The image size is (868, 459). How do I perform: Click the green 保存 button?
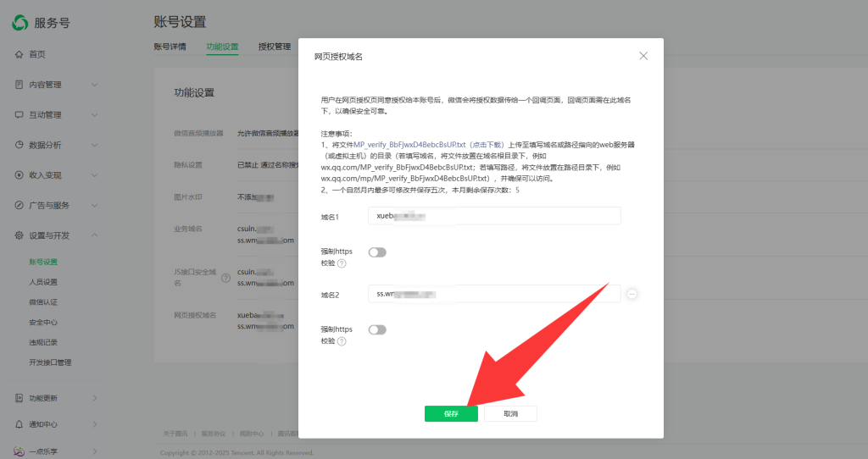(x=451, y=413)
